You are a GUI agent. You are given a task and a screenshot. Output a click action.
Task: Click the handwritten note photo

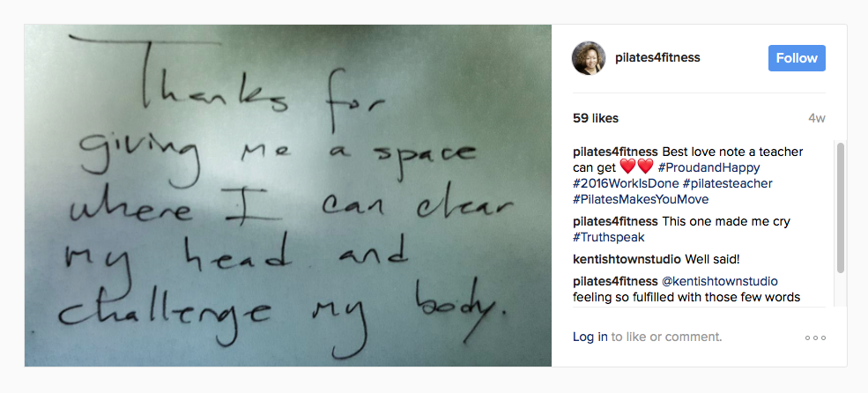pyautogui.click(x=288, y=196)
